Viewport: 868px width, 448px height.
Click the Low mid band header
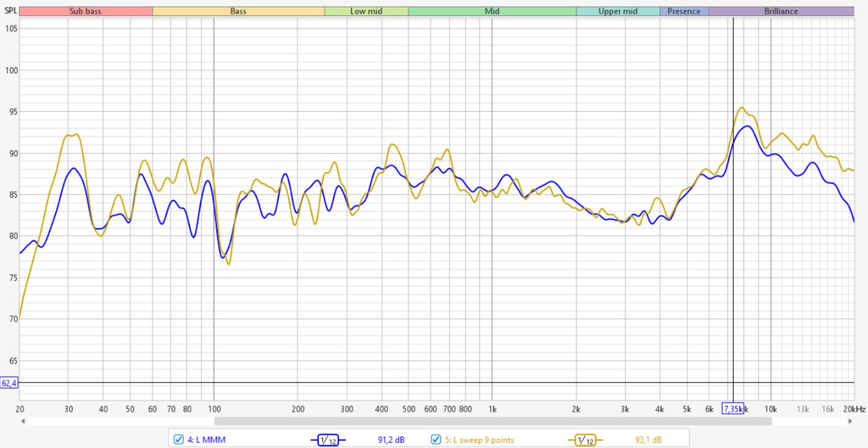click(x=366, y=11)
